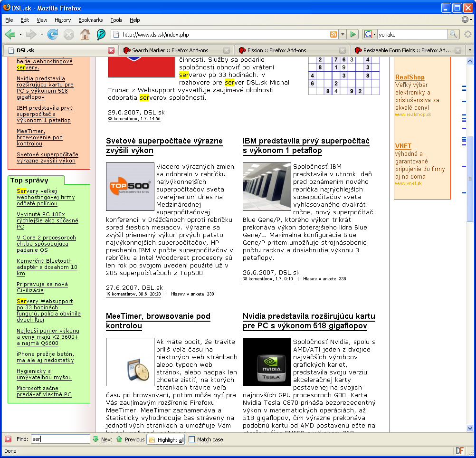Click the green Go arrow button

[x=353, y=34]
